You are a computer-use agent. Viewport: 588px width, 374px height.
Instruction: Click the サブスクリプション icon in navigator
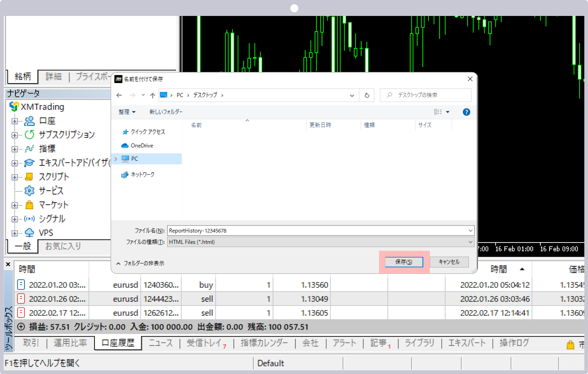tap(29, 135)
